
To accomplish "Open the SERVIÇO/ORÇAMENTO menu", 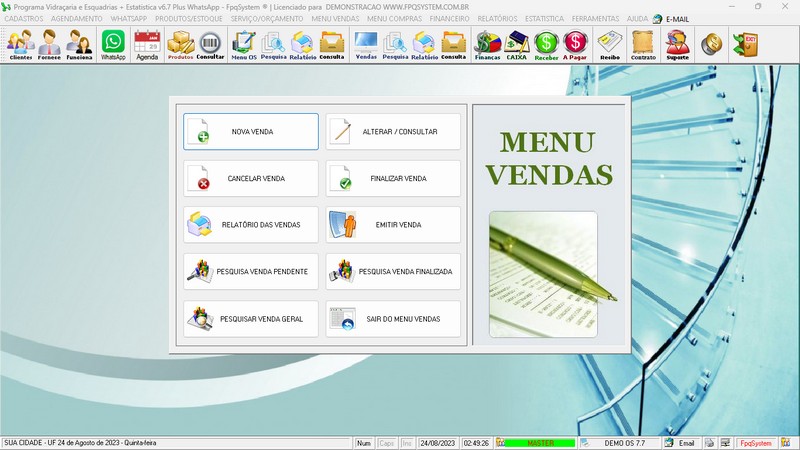I will 267,19.
